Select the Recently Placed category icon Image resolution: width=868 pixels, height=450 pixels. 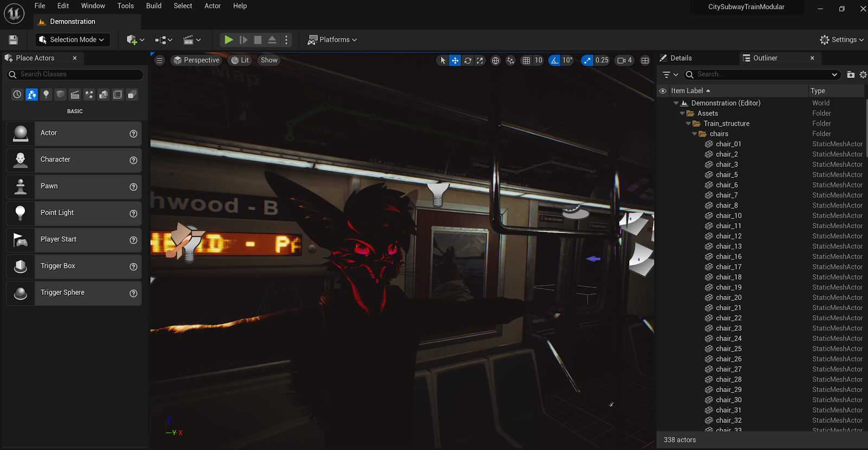pos(17,94)
